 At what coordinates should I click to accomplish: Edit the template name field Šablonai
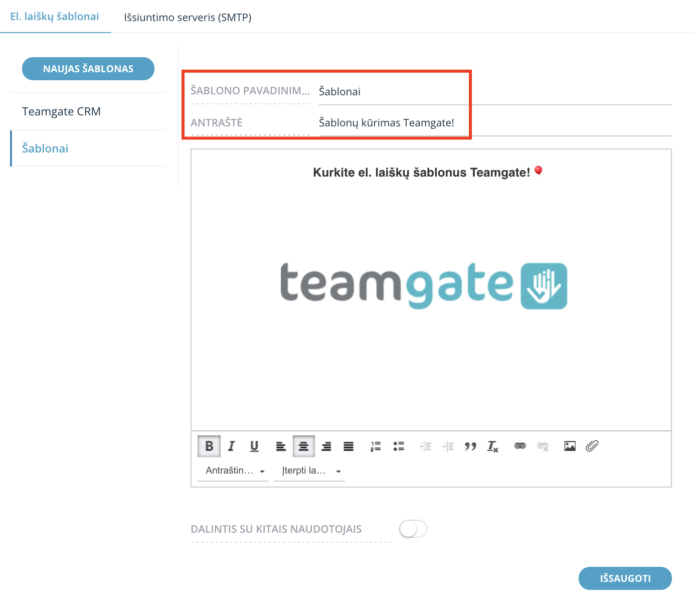tap(495, 91)
